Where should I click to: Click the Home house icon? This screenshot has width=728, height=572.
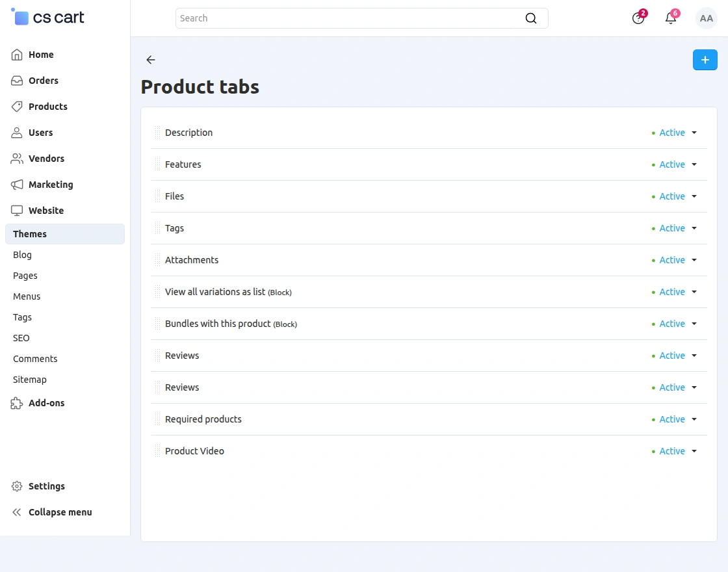click(17, 55)
